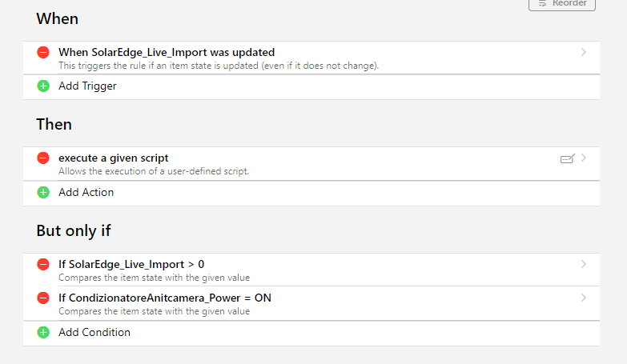Click the Reorder button
Viewport: 627px width, 364px height.
click(562, 4)
